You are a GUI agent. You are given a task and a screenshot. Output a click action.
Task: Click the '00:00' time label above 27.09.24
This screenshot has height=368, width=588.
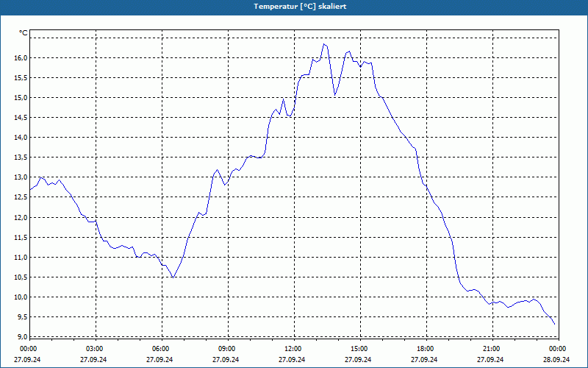click(27, 349)
